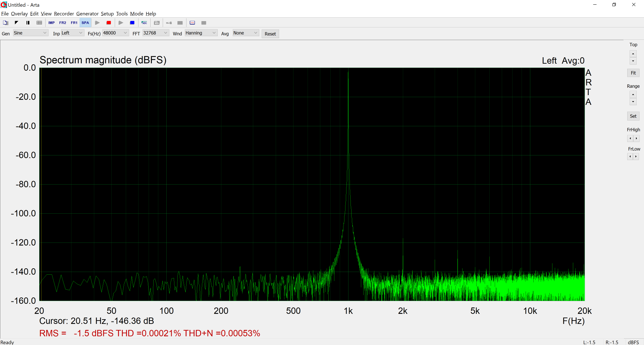644x345 pixels.
Task: Switch to FR2 dual-channel mode
Action: [63, 23]
